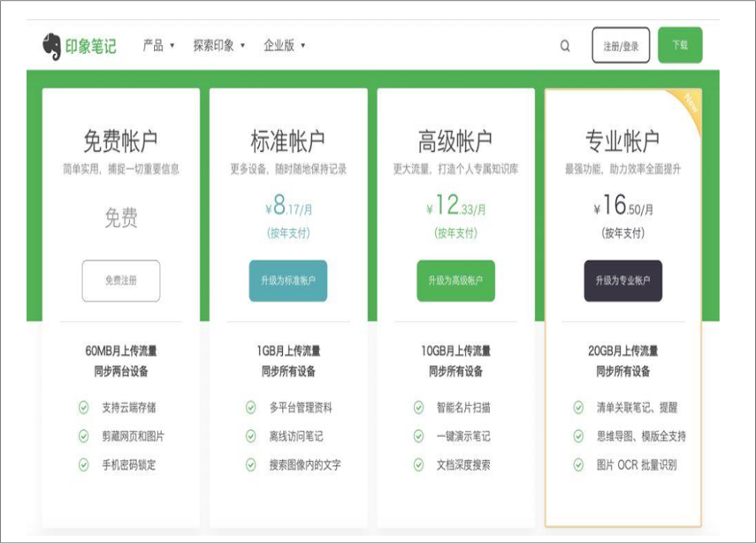
Task: Open the 探索印象 menu
Action: pyautogui.click(x=214, y=46)
